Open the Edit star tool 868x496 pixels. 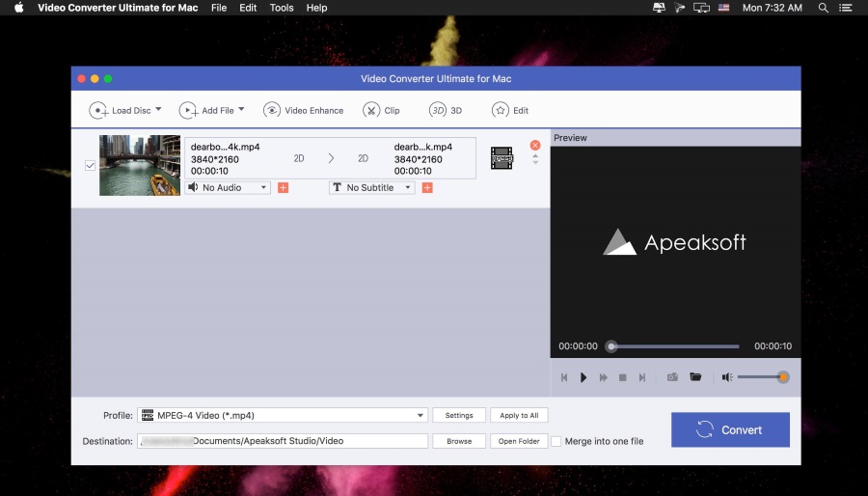tap(510, 110)
